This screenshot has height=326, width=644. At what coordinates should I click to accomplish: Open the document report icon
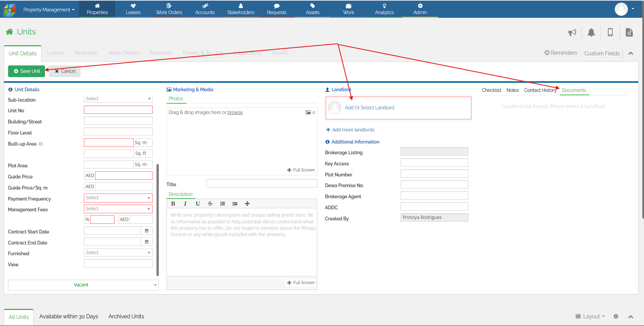pos(629,32)
